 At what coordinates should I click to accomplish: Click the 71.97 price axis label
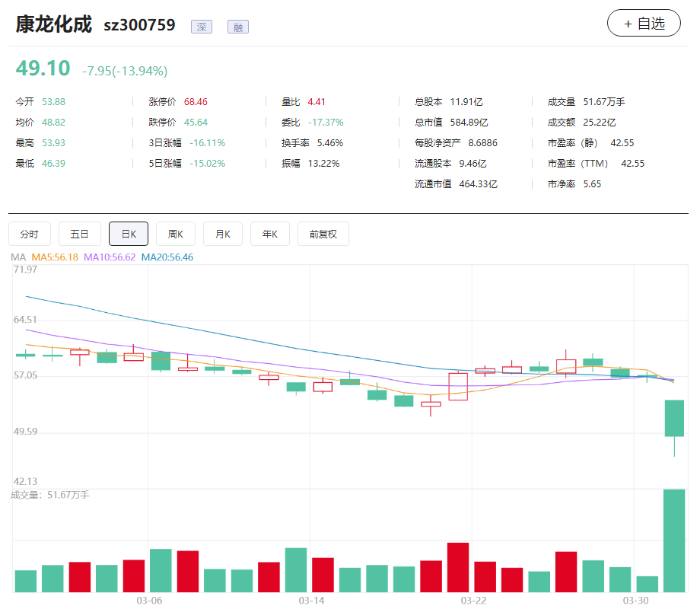coord(25,270)
